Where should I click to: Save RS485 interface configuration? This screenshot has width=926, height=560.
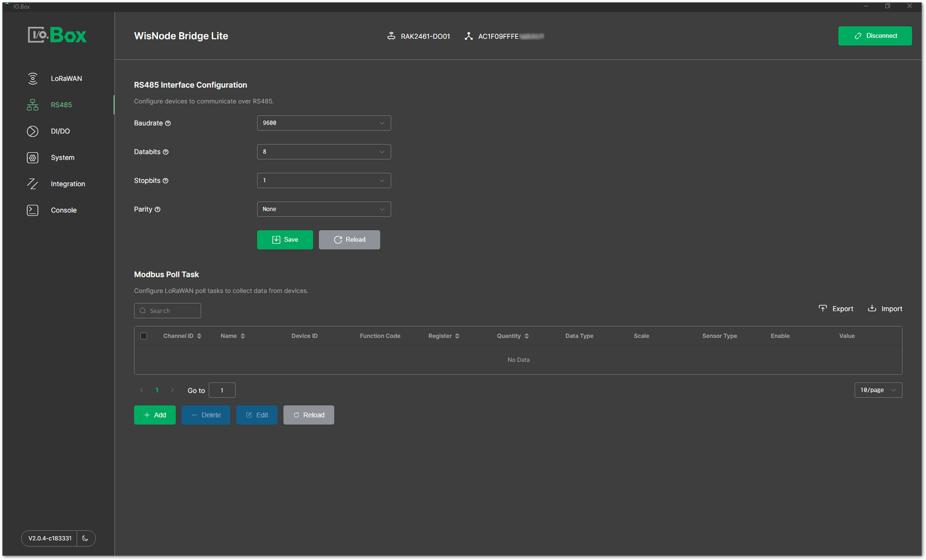coord(285,240)
